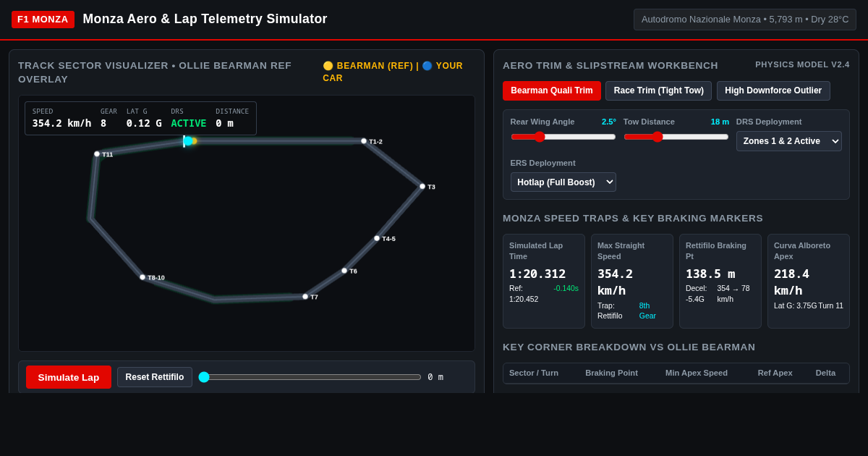Click the Sector / Turn column header
This screenshot has width=868, height=456.
pyautogui.click(x=534, y=373)
